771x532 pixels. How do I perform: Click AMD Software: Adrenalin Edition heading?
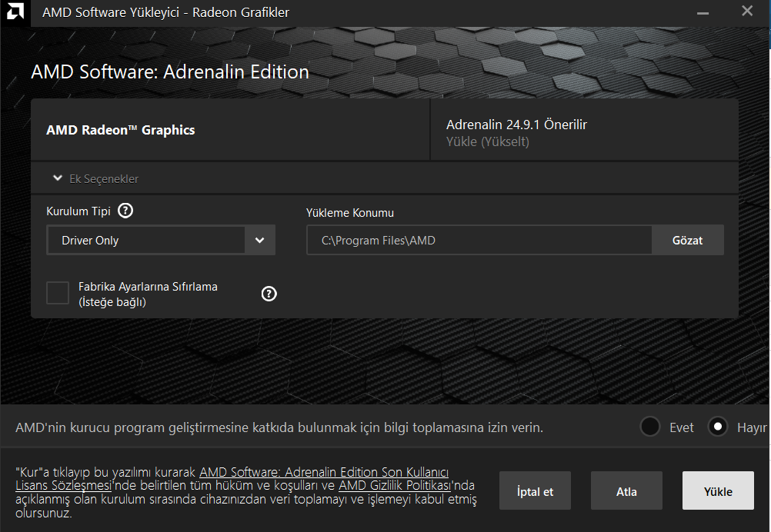pos(170,72)
